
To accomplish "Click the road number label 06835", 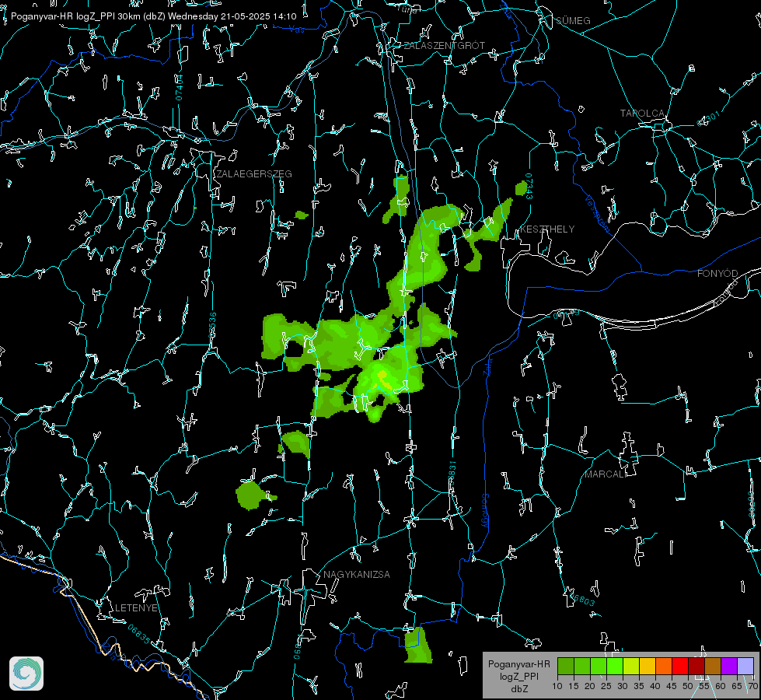I will click(x=139, y=634).
